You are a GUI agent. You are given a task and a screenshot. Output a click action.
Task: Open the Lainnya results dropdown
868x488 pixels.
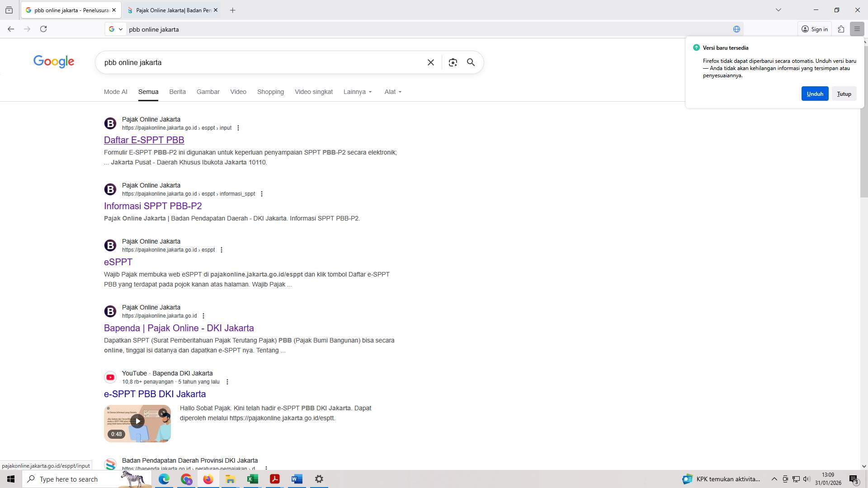coord(357,92)
